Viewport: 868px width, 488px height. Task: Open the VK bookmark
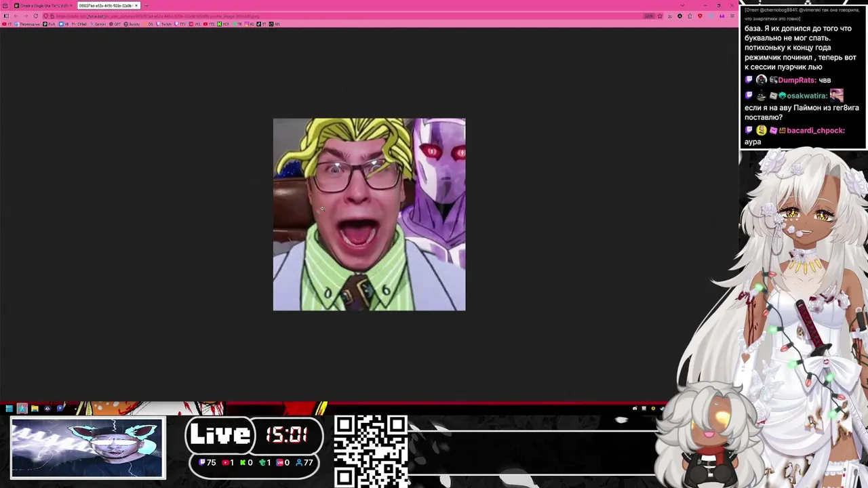pyautogui.click(x=64, y=24)
